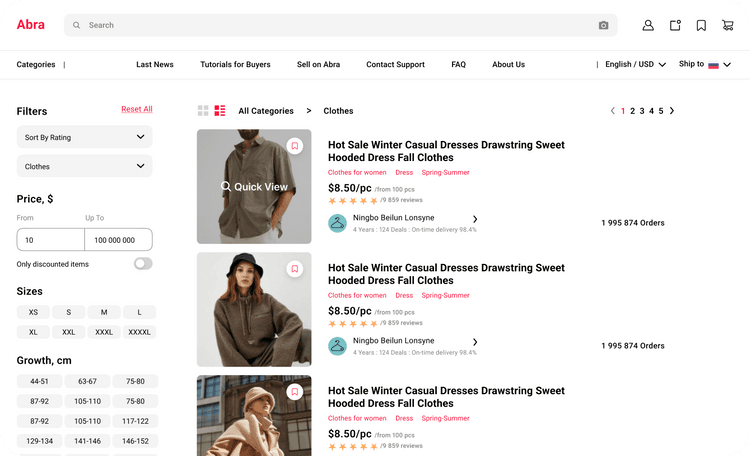The height and width of the screenshot is (456, 750).
Task: Click Dress tag on first product
Action: 404,172
